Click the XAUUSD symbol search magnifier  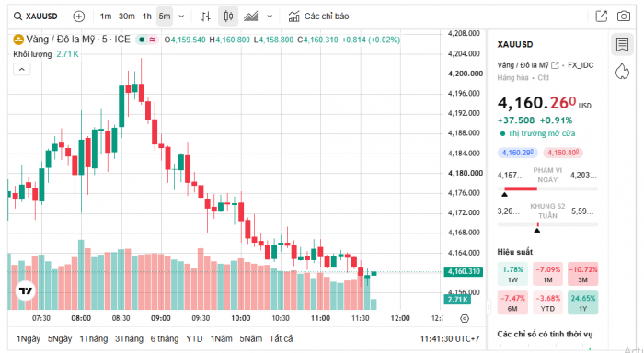pos(17,17)
